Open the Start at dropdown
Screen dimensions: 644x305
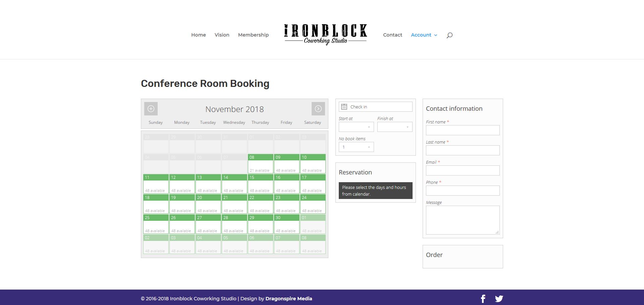click(356, 127)
